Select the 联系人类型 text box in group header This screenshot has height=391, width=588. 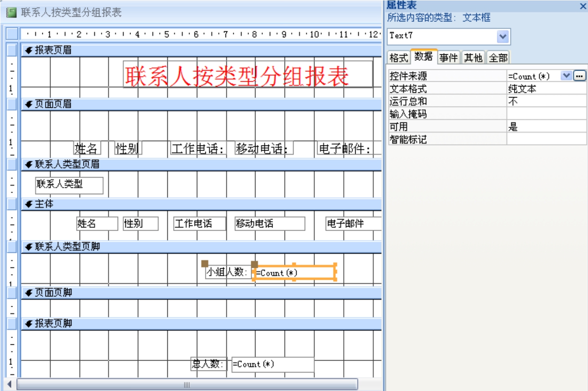69,185
